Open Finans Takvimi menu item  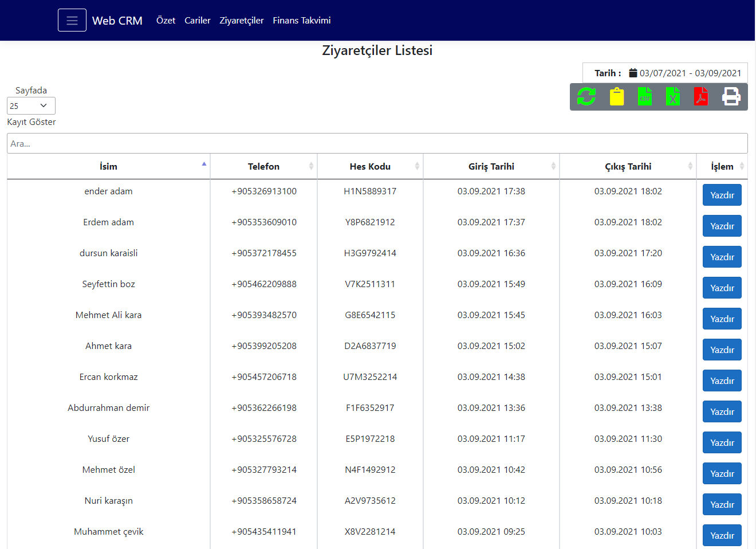click(302, 20)
